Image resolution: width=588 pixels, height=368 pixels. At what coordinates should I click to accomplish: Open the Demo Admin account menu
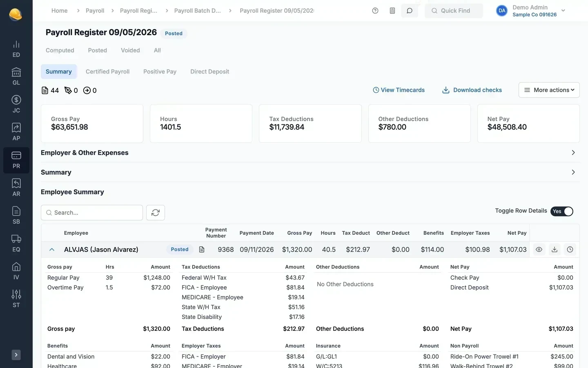point(531,11)
